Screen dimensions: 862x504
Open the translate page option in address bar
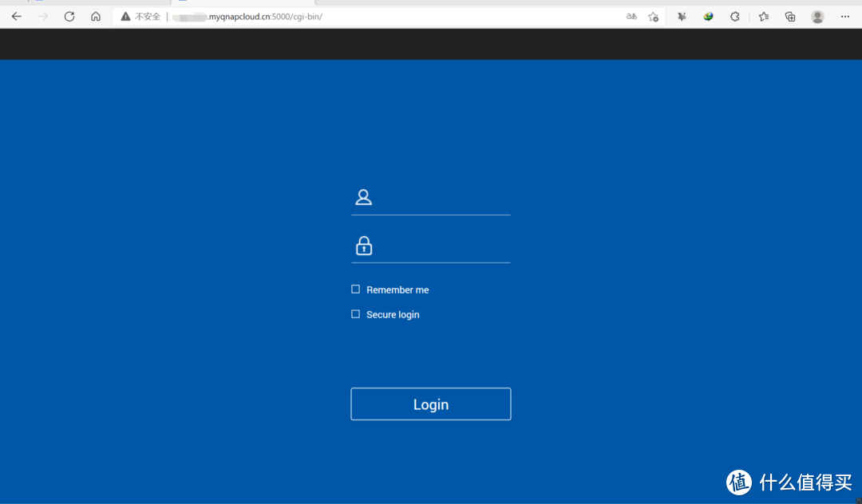tap(631, 17)
